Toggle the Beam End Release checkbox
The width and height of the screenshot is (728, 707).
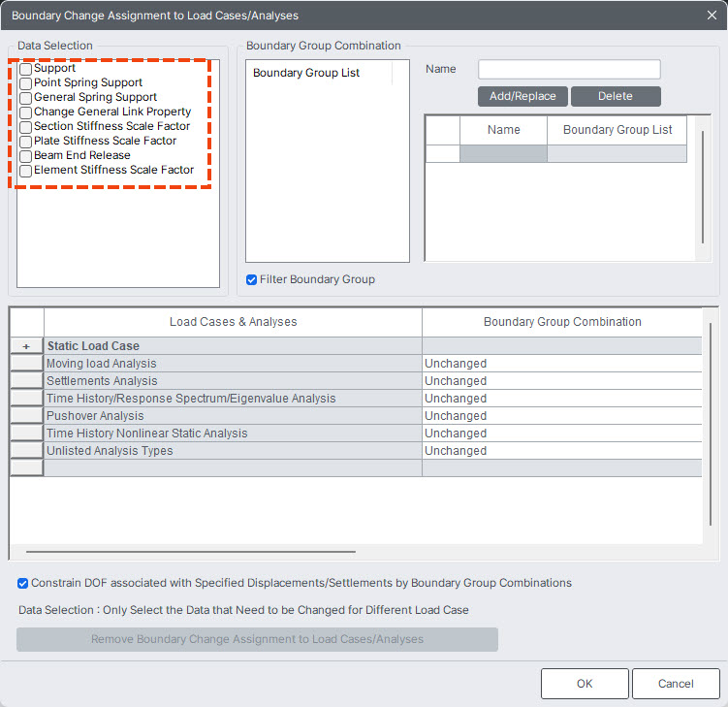[26, 156]
